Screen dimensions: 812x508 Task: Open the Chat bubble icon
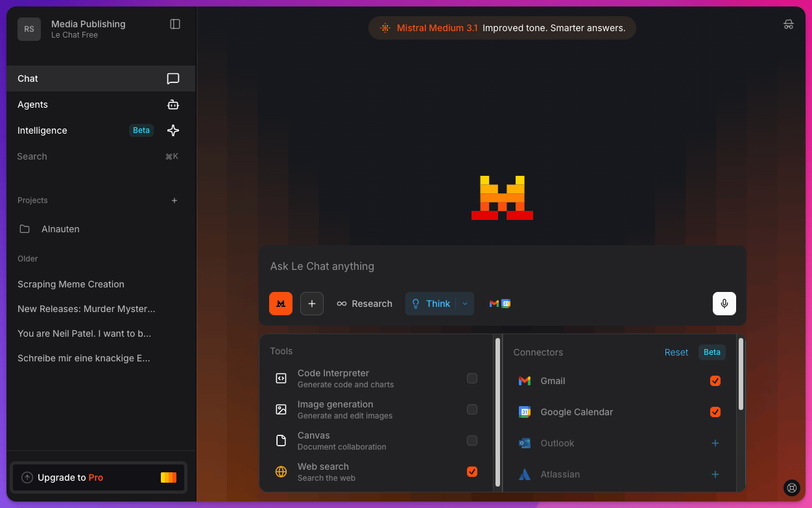pos(173,79)
